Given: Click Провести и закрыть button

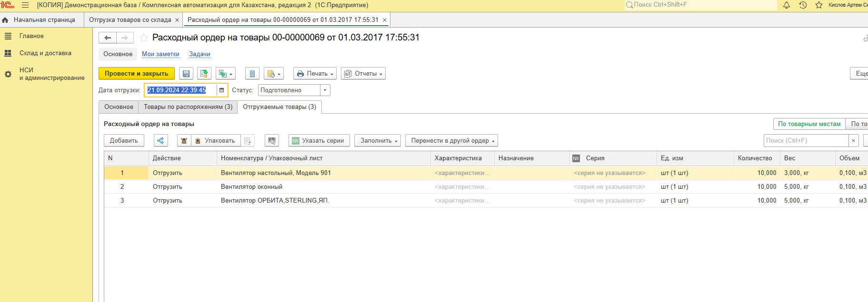Looking at the screenshot, I should 137,74.
